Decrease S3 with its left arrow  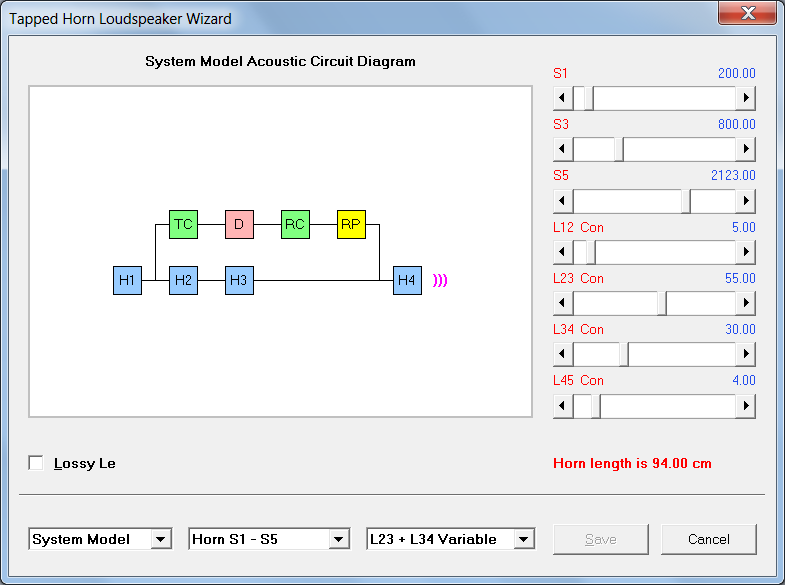pyautogui.click(x=563, y=149)
